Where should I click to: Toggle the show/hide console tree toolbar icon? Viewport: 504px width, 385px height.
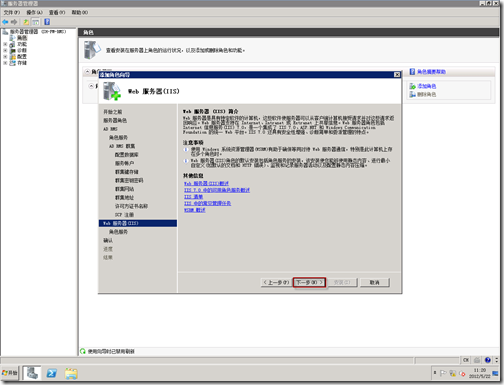click(x=35, y=22)
